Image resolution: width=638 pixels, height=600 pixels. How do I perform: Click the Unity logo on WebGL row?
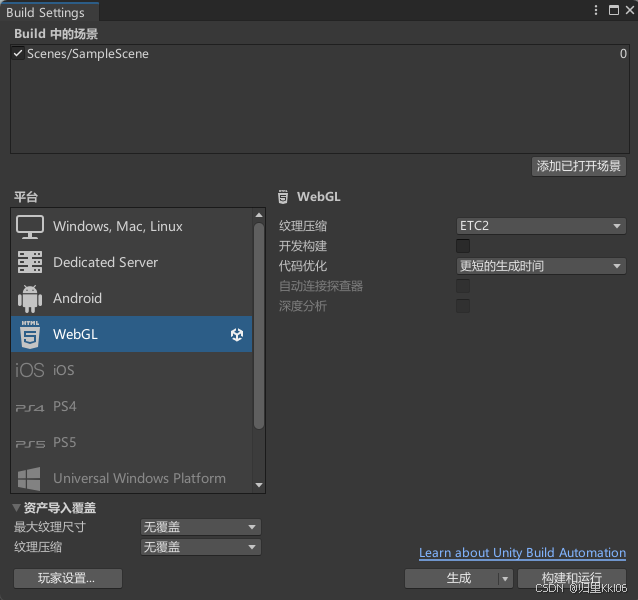237,335
